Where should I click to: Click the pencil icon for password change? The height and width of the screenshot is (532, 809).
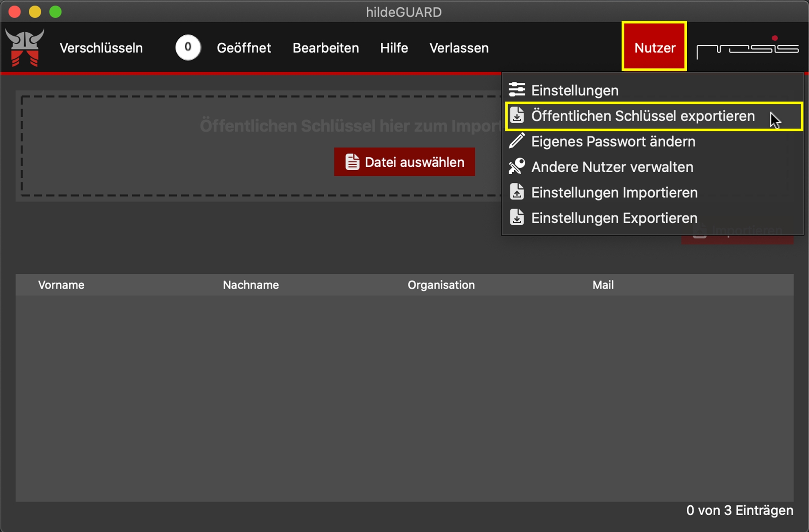pyautogui.click(x=517, y=141)
